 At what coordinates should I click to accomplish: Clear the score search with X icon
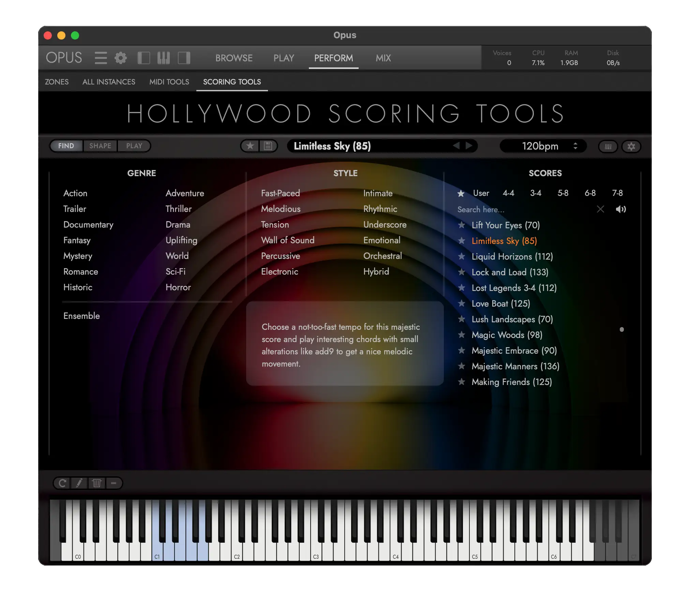[x=600, y=209]
